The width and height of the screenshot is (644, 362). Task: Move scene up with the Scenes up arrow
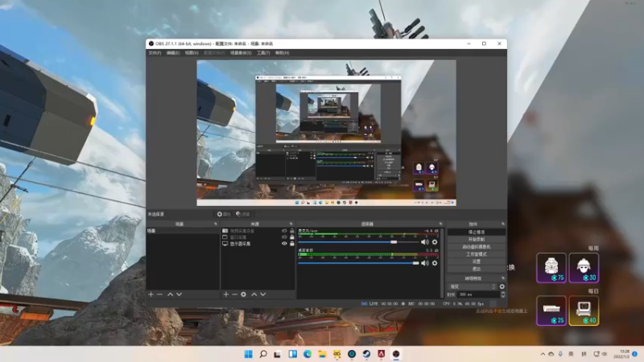[x=170, y=294]
